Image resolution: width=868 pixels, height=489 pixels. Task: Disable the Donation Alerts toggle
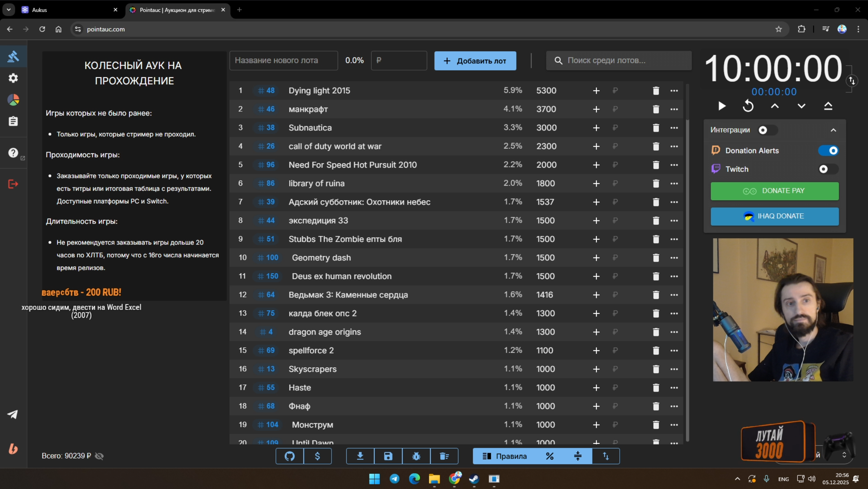[x=828, y=150]
